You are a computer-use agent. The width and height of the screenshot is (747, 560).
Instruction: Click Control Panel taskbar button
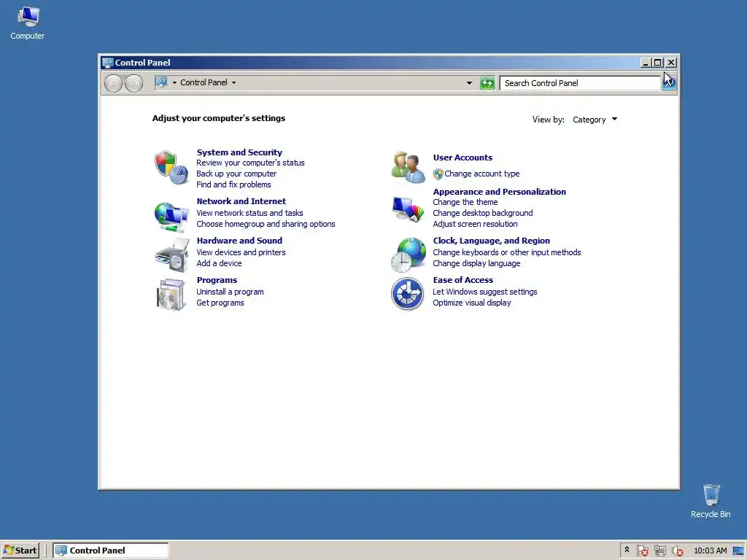(x=111, y=551)
